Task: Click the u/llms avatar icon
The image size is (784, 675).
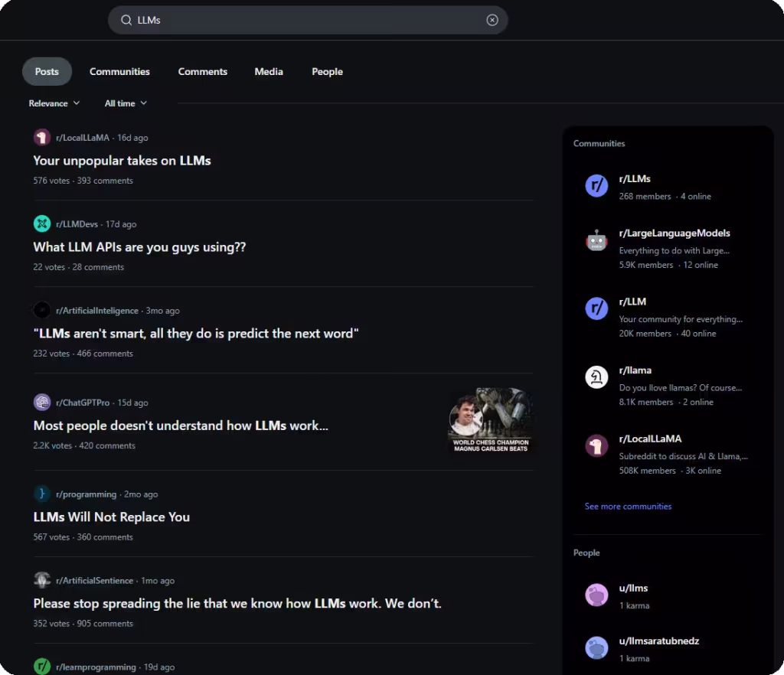Action: (x=596, y=595)
